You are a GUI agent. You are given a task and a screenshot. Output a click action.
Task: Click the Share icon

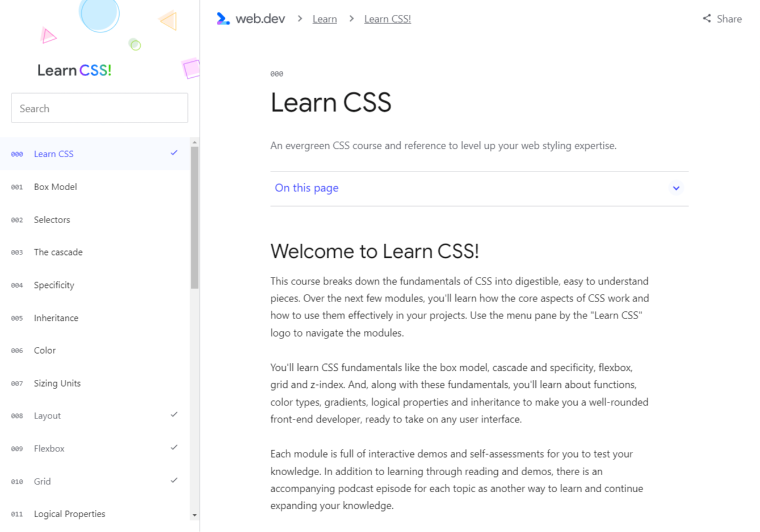[x=706, y=18]
